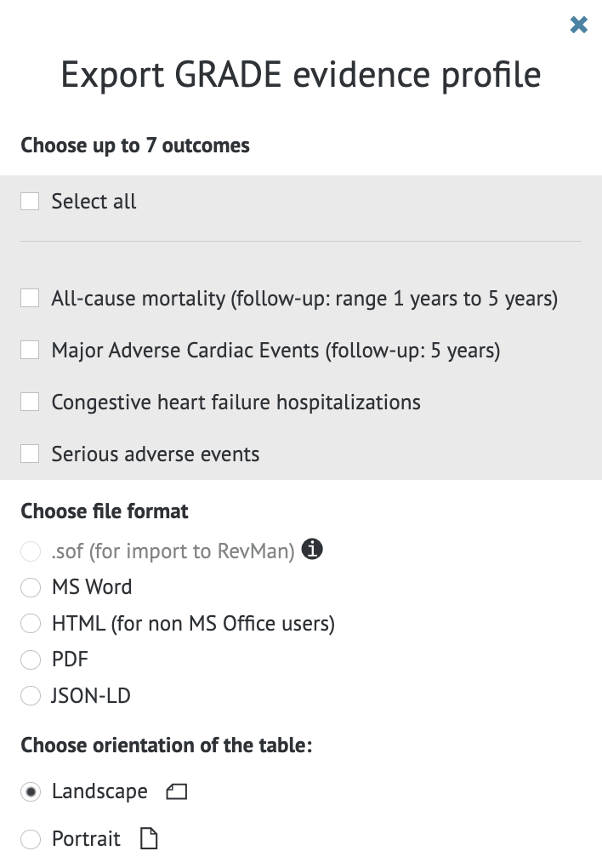Viewport: 602px width, 868px height.
Task: Select the .sof file format option
Action: (x=31, y=551)
